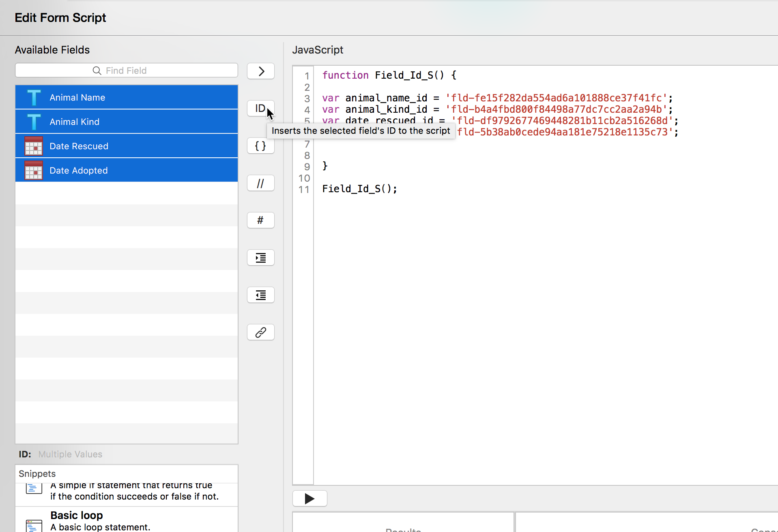Screen dimensions: 778x532
Task: Indent code with the increase indent button
Action: [x=261, y=258]
